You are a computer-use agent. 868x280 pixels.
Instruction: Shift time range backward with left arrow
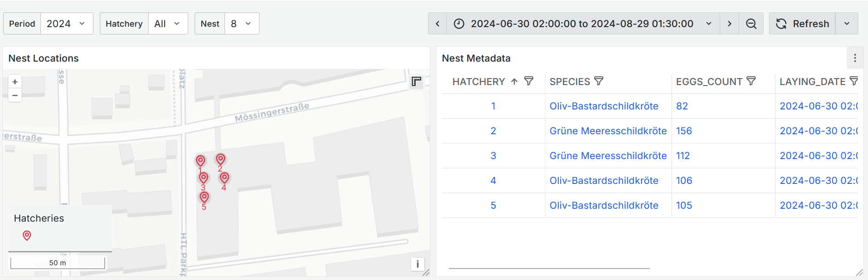point(438,24)
